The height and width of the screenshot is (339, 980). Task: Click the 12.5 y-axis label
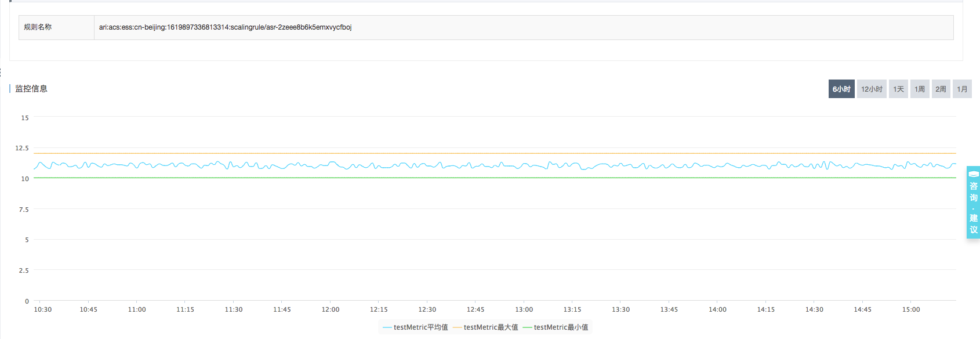click(x=22, y=148)
